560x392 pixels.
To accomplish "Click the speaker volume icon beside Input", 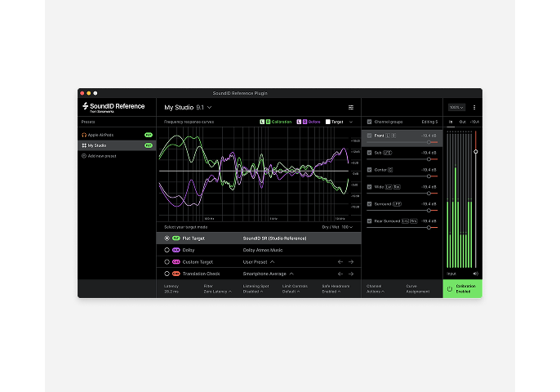I will [475, 274].
